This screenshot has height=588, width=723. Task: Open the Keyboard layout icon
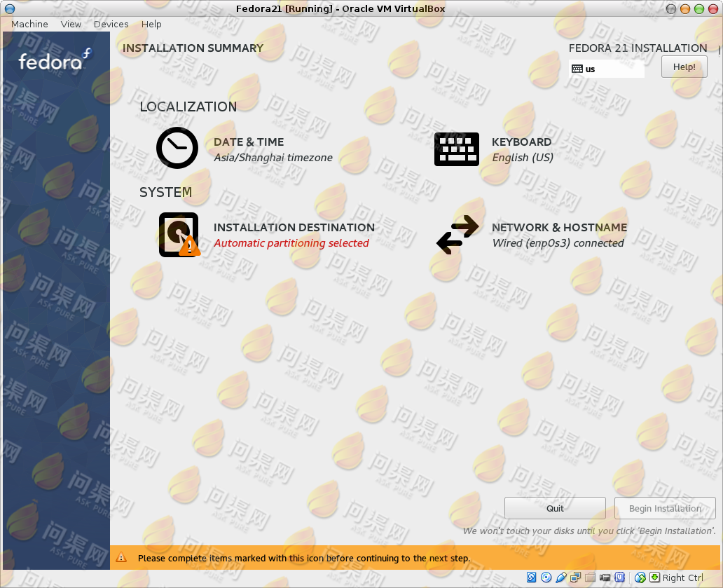point(457,149)
